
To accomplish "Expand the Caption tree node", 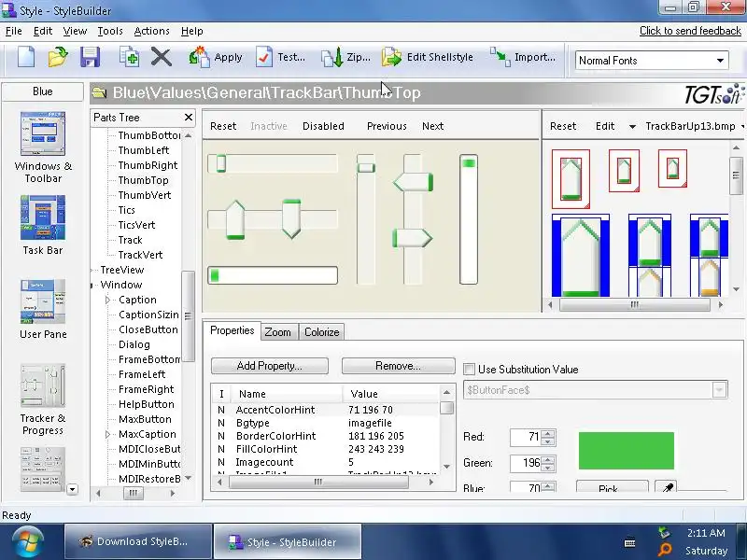I will pos(107,300).
